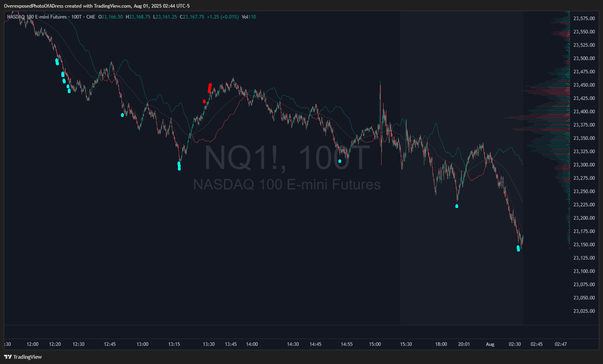
Task: Click the 18:00 time axis label
Action: [x=441, y=344]
